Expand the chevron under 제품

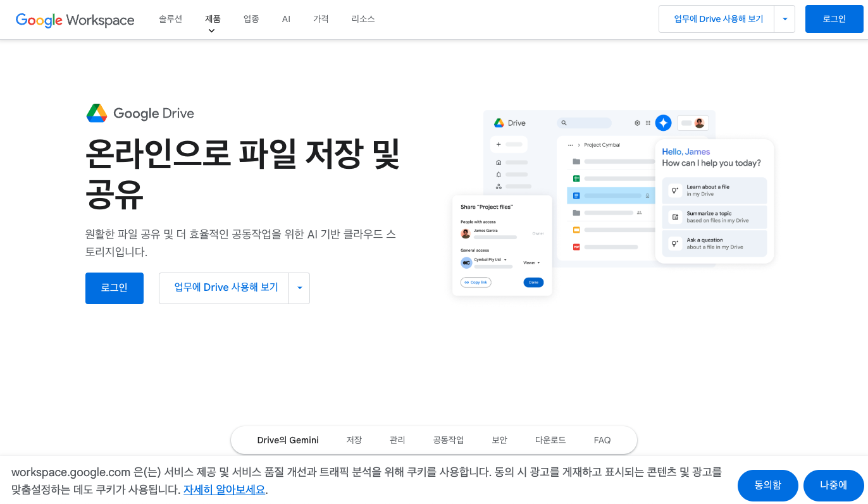(211, 30)
